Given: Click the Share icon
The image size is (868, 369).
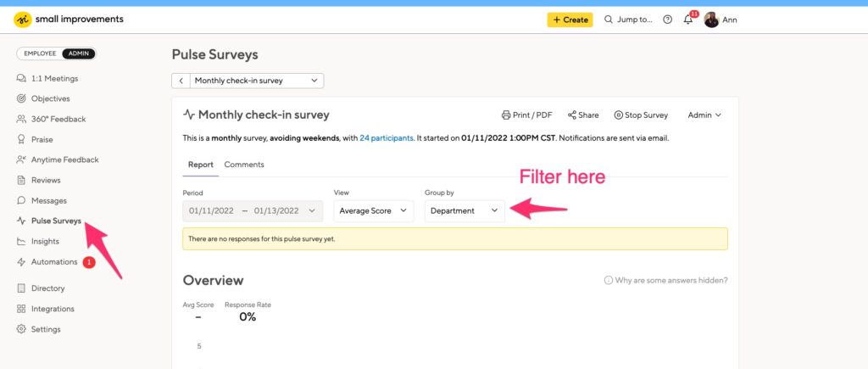Looking at the screenshot, I should pos(572,115).
